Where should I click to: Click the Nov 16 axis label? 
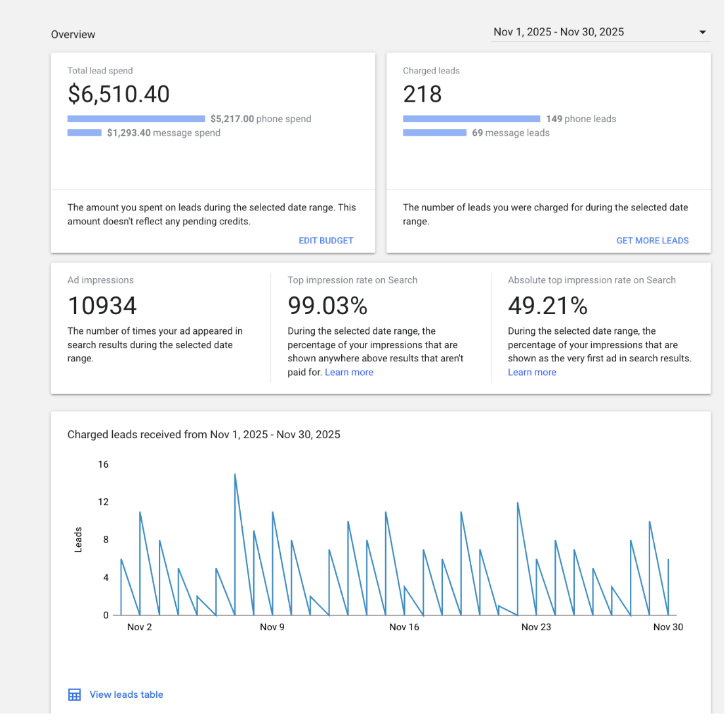[x=404, y=627]
